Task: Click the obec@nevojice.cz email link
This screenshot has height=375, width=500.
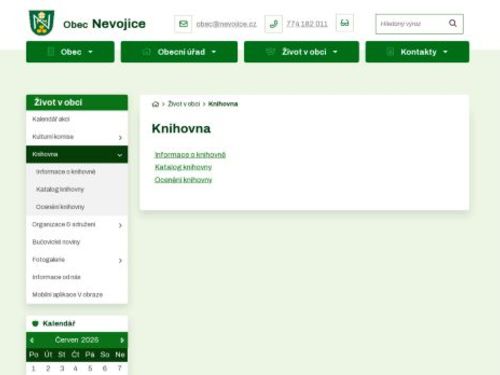Action: [x=226, y=24]
